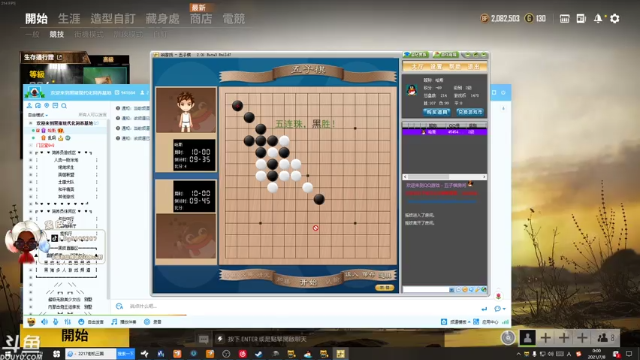Expand the 绝地求生 channel

[31, 167]
